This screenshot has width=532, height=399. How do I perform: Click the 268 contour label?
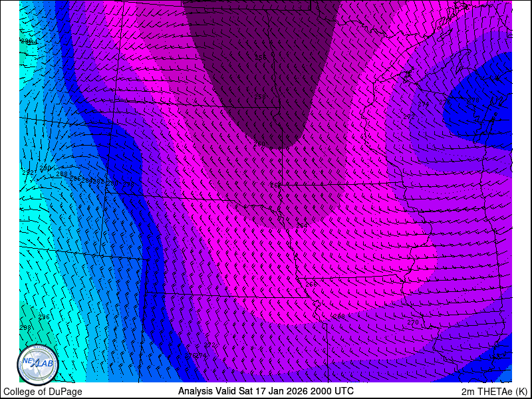339,317
